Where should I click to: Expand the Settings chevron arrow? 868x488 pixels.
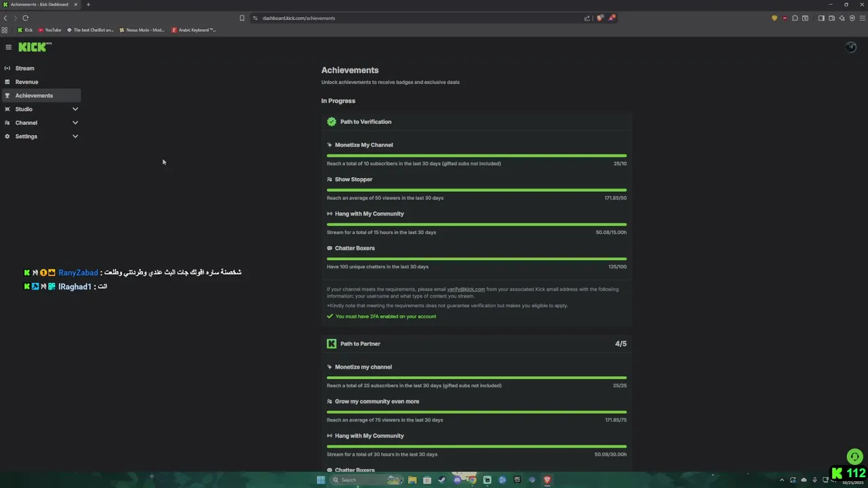point(75,136)
